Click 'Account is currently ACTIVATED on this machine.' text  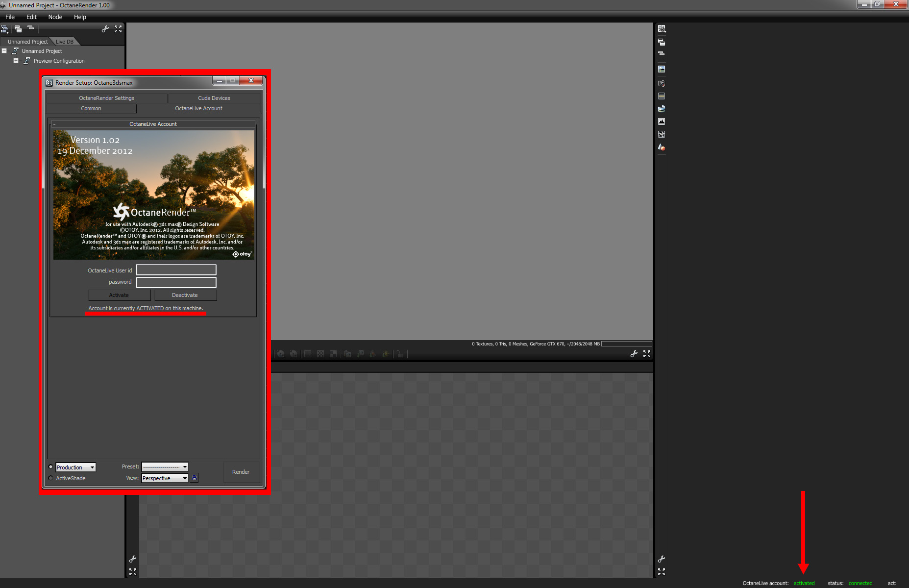click(x=146, y=308)
